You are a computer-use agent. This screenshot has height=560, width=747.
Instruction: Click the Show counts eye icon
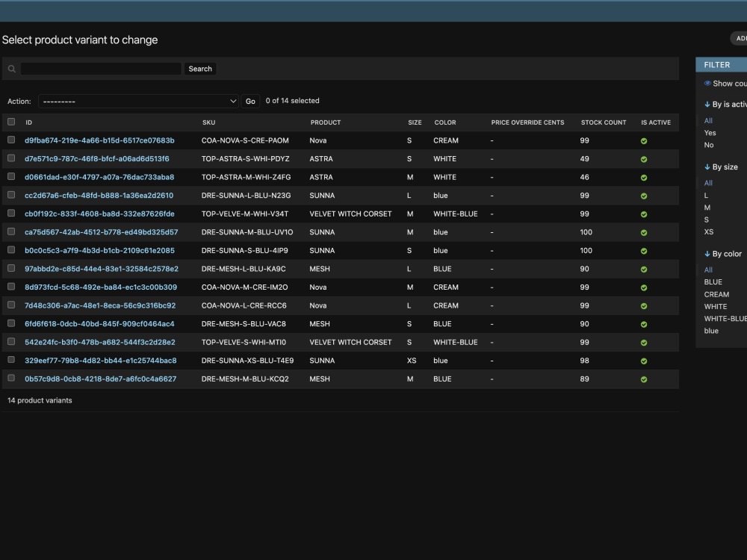(x=707, y=84)
